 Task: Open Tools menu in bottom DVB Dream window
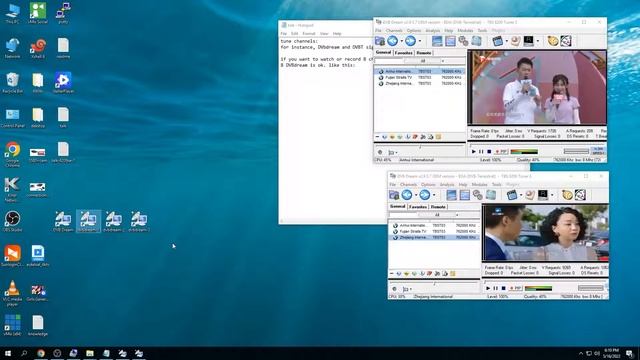click(496, 184)
